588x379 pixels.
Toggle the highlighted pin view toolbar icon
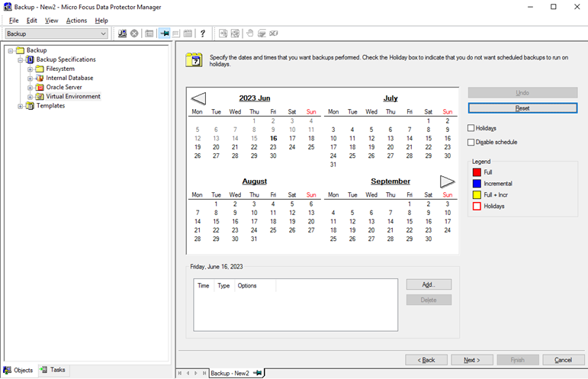pos(164,34)
